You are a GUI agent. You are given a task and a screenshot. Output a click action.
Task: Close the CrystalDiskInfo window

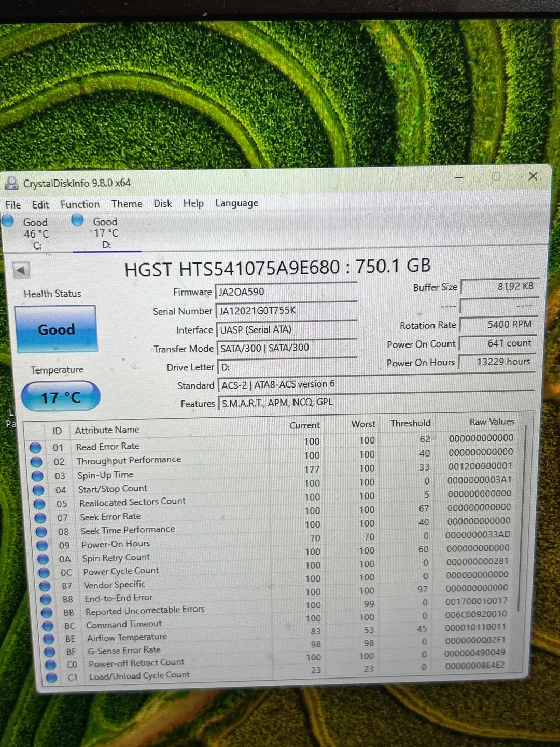[533, 176]
